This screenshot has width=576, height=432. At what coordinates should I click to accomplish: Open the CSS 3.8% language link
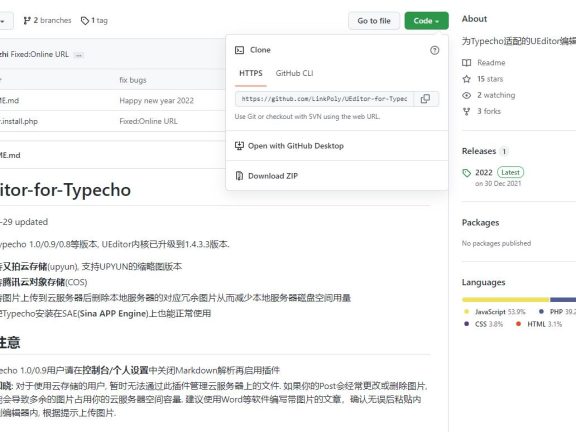[489, 324]
